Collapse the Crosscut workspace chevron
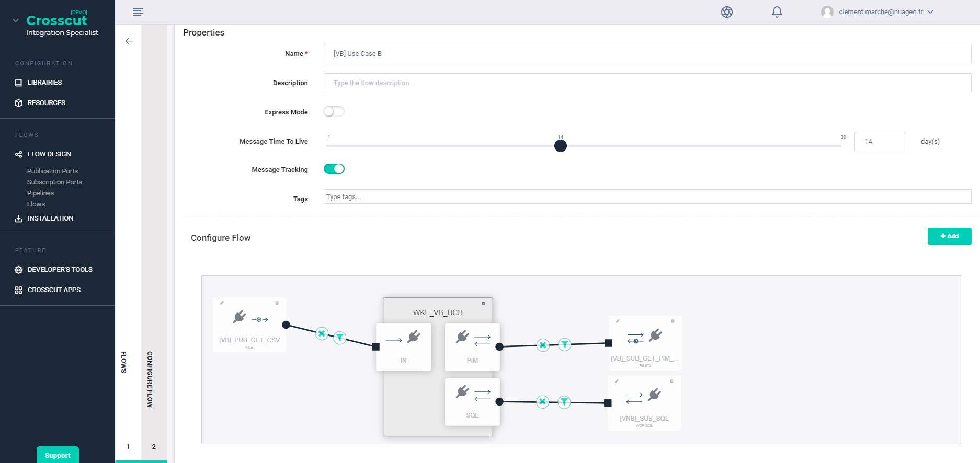The image size is (980, 463). pos(16,21)
